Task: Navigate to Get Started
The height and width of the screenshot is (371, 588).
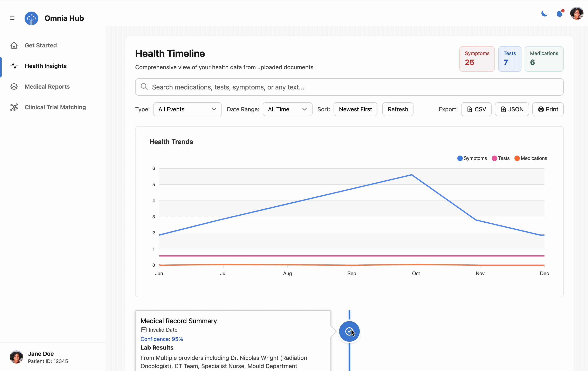Action: coord(40,45)
